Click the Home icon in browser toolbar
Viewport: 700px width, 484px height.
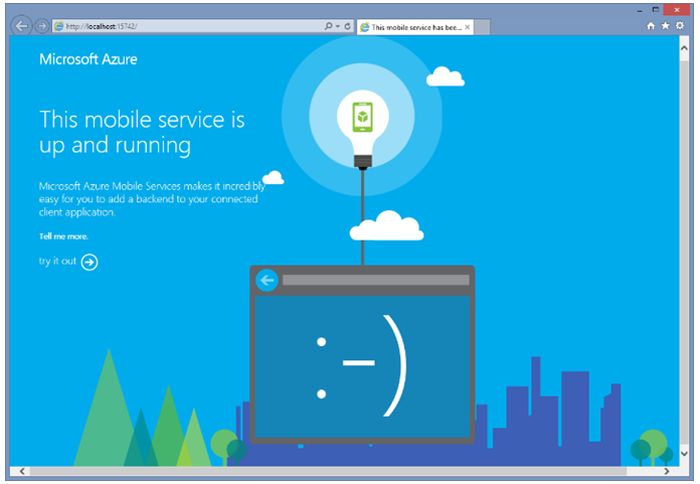click(x=651, y=26)
